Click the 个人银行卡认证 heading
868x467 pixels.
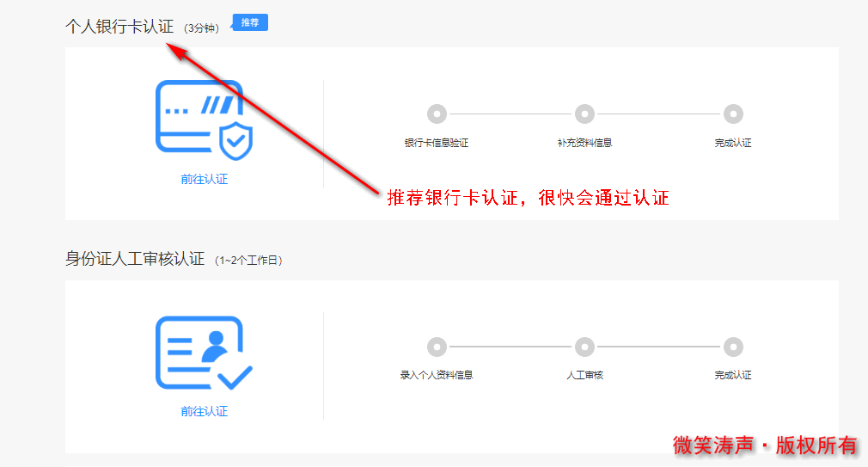pyautogui.click(x=119, y=26)
